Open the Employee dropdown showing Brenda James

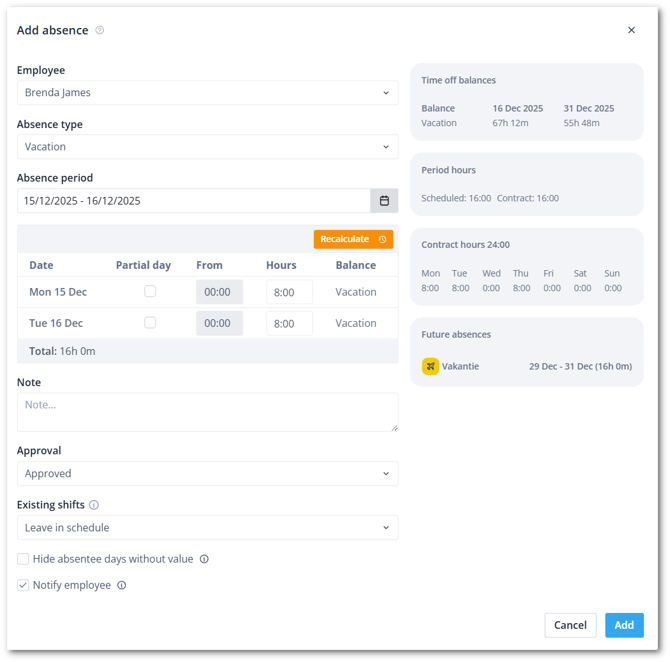(x=207, y=93)
